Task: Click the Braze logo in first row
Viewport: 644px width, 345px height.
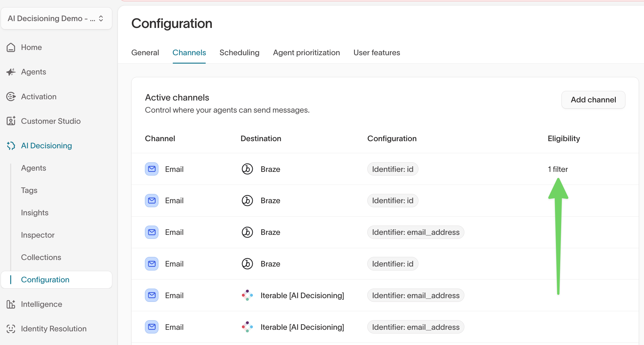Action: point(247,169)
